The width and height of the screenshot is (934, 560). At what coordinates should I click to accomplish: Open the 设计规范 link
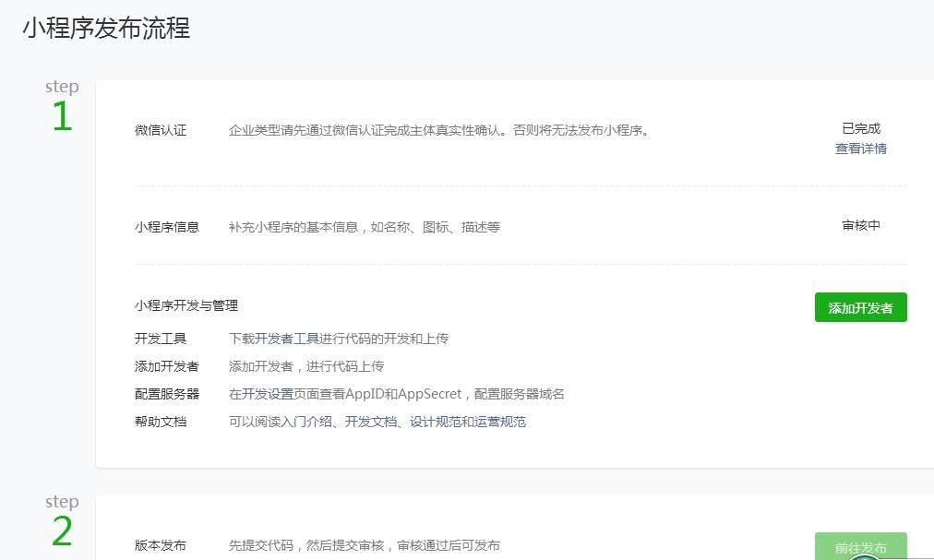[435, 422]
